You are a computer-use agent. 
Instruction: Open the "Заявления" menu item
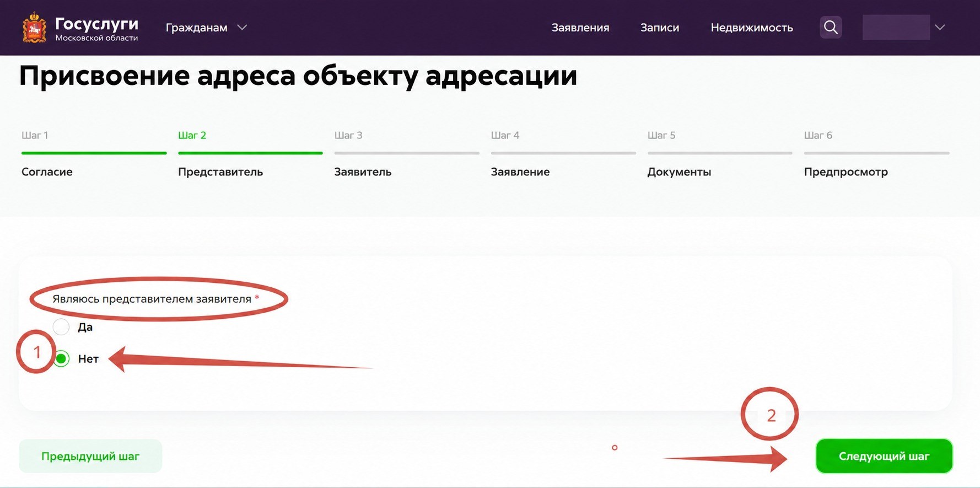click(x=580, y=28)
